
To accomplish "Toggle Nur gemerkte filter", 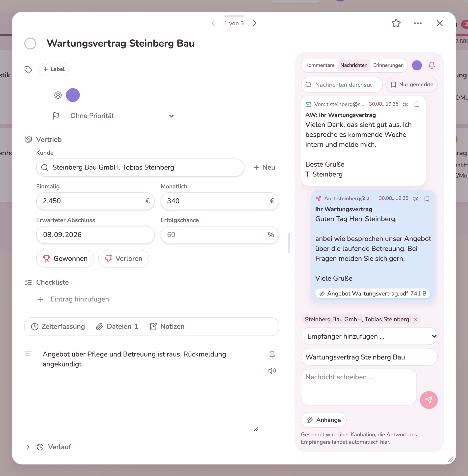I will click(x=412, y=85).
